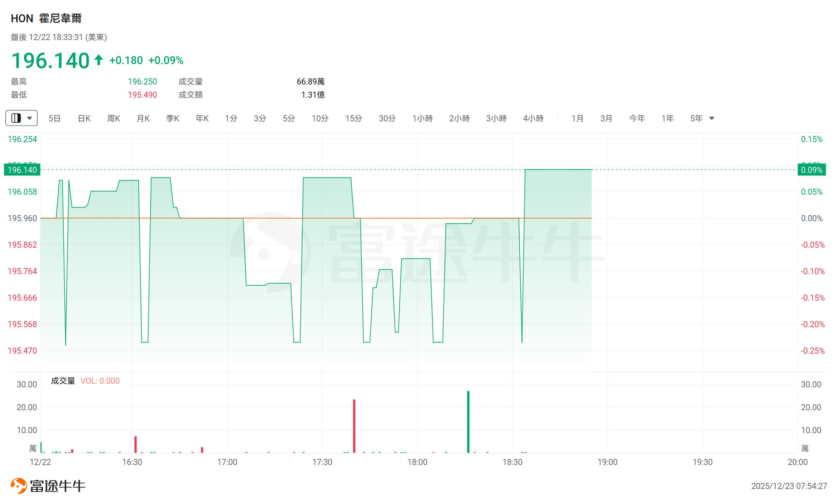Expand the 5年 range dropdown arrow
The image size is (838, 504).
[x=712, y=118]
